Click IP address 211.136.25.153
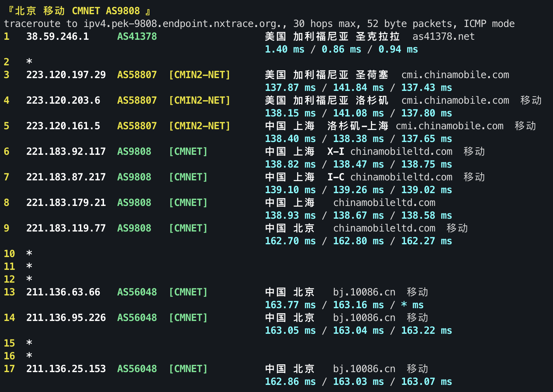The height and width of the screenshot is (392, 553). pos(66,369)
